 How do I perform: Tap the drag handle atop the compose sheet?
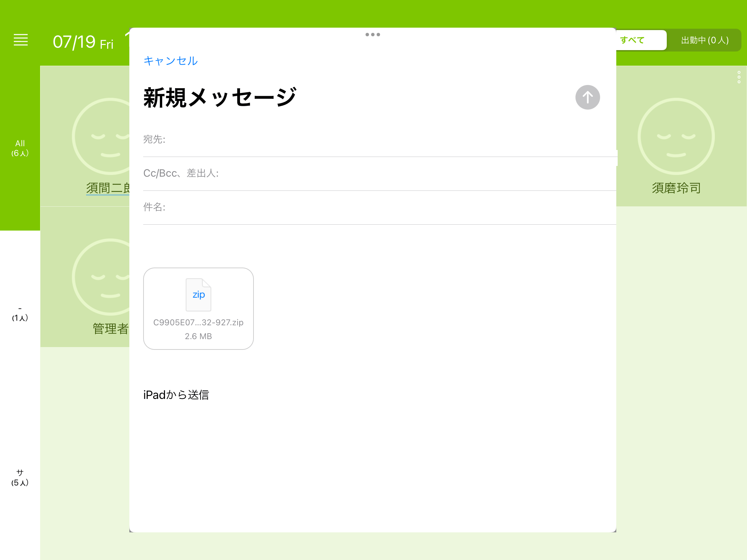click(x=372, y=34)
